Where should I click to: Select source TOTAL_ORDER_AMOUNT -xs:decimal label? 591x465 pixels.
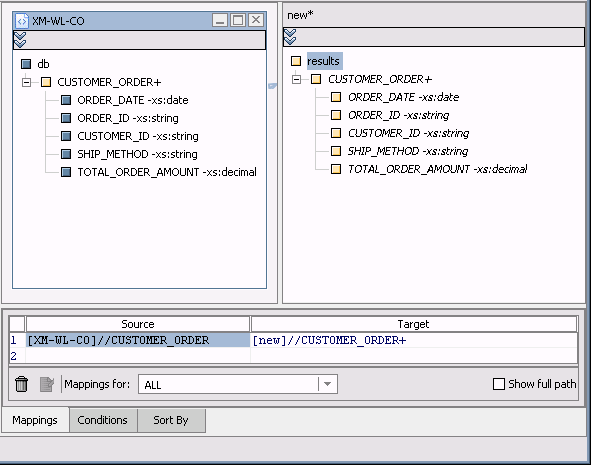click(x=167, y=172)
